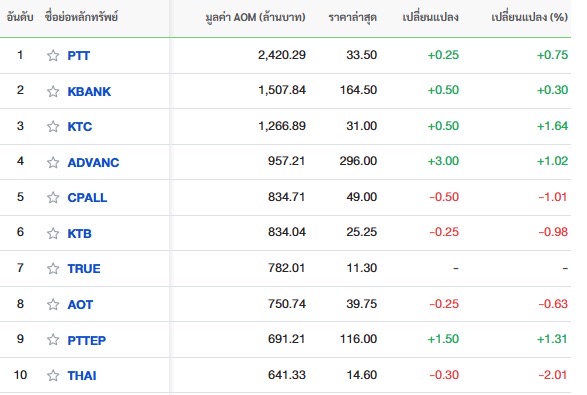Open the PTT stock link

tap(79, 56)
